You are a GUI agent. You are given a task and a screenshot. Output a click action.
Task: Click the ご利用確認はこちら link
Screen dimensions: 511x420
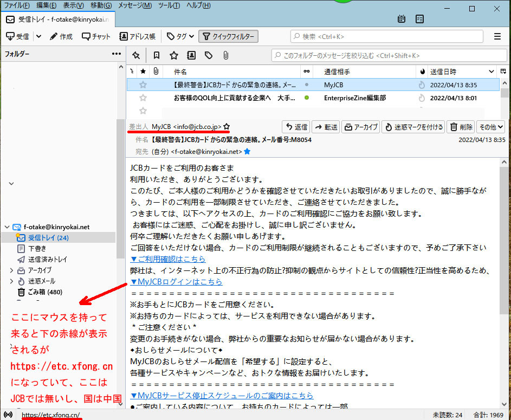coord(168,259)
